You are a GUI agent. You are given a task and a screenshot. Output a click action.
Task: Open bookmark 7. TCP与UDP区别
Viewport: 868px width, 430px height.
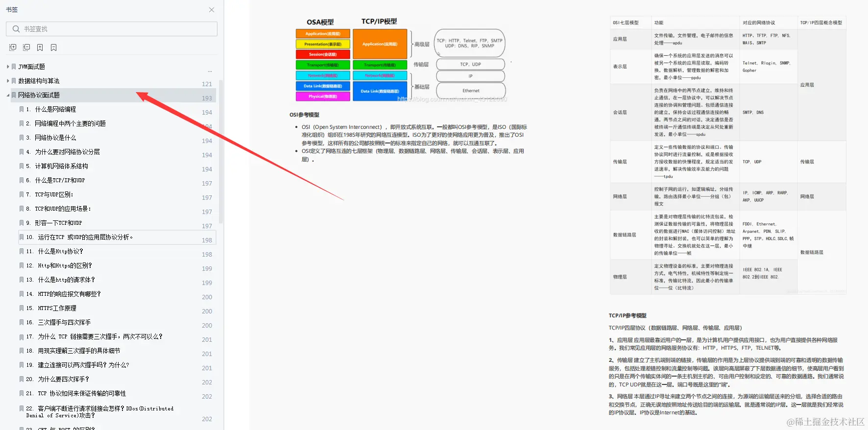[49, 194]
